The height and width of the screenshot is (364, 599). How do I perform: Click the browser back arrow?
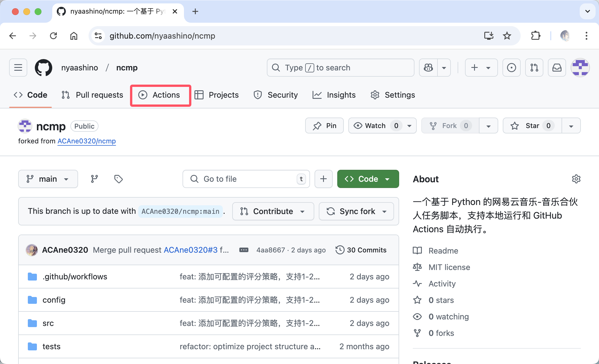pyautogui.click(x=13, y=36)
